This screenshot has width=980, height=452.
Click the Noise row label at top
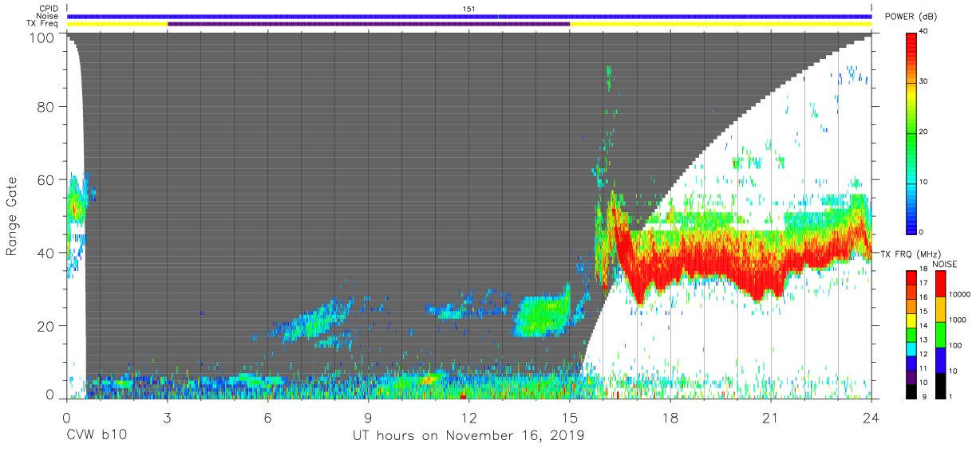pyautogui.click(x=49, y=16)
